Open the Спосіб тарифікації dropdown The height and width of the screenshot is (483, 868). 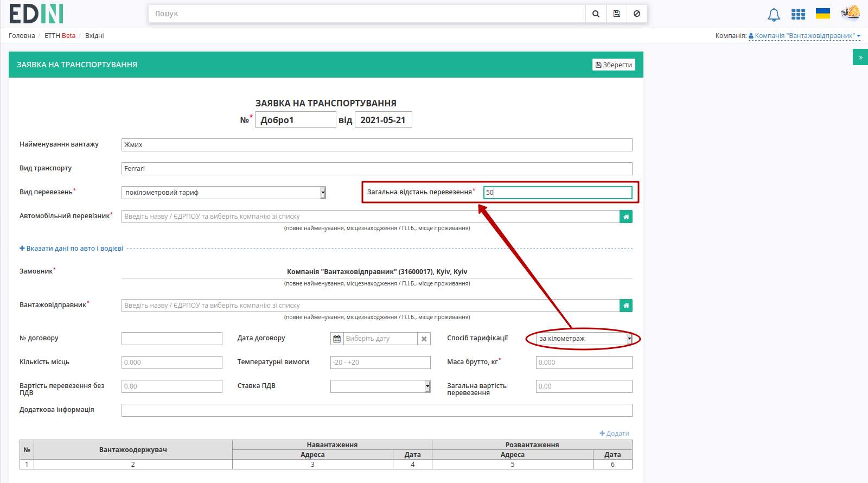click(x=584, y=339)
